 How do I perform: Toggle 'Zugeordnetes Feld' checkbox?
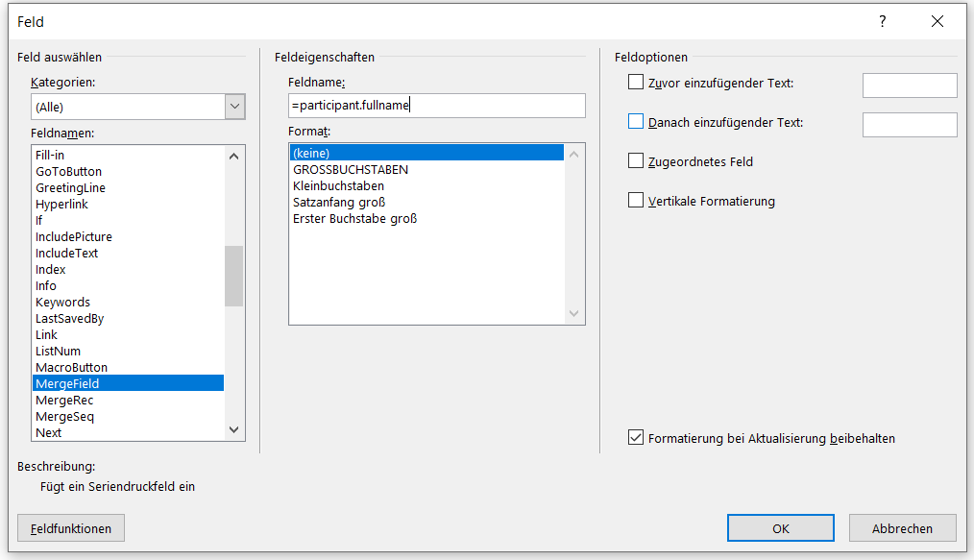tap(636, 161)
